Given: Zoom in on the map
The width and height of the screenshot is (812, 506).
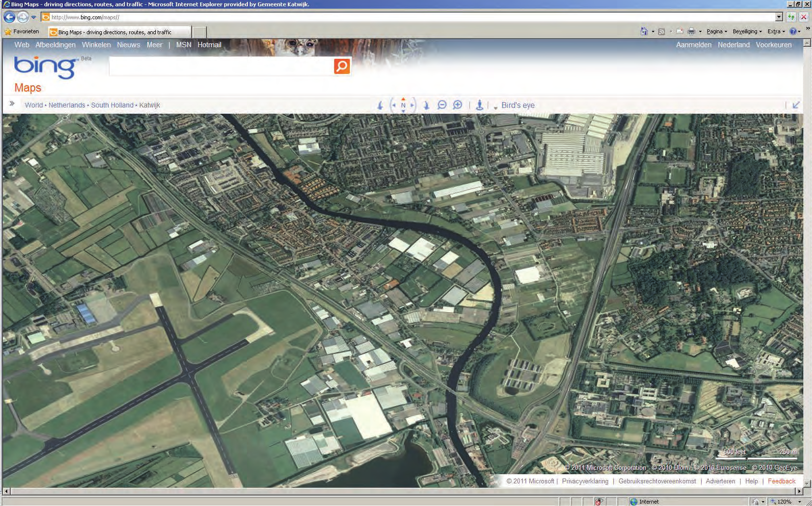Looking at the screenshot, I should point(458,105).
